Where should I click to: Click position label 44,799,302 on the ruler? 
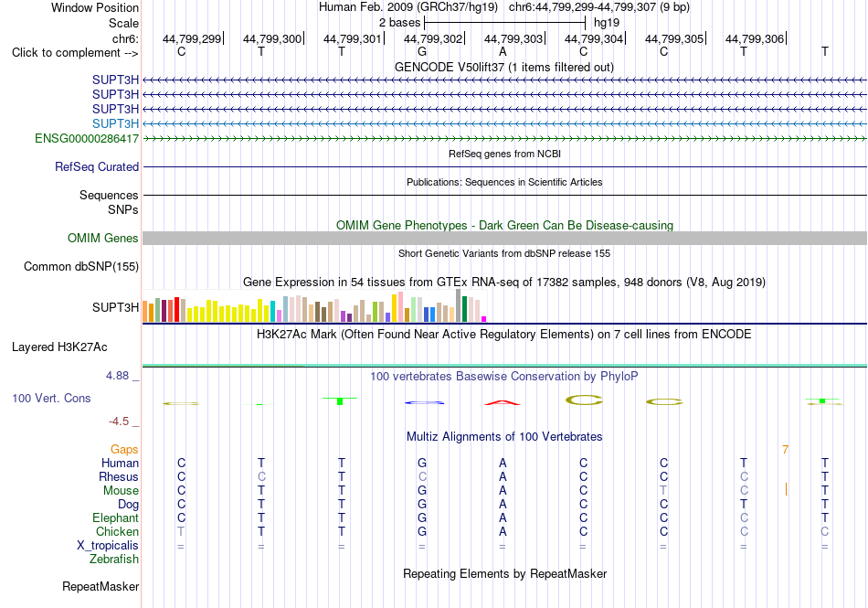pyautogui.click(x=433, y=38)
